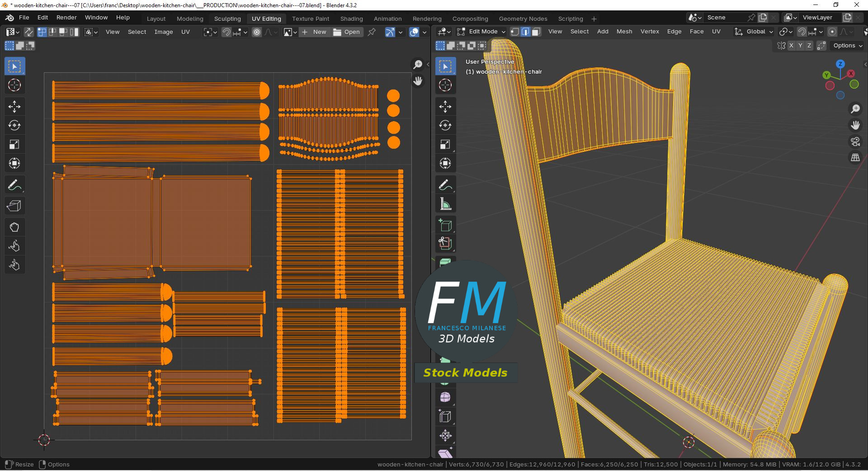
Task: Expand the Global transform orientation dropdown
Action: point(754,32)
